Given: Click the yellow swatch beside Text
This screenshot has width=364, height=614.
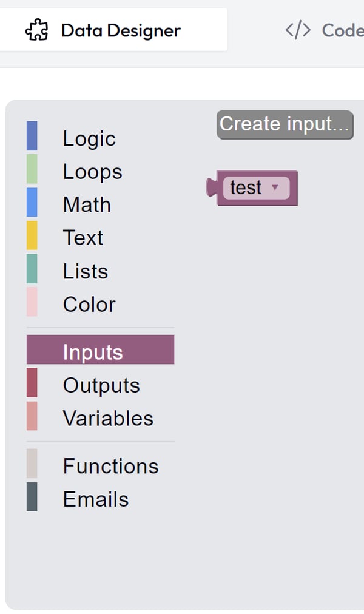Looking at the screenshot, I should click(32, 235).
